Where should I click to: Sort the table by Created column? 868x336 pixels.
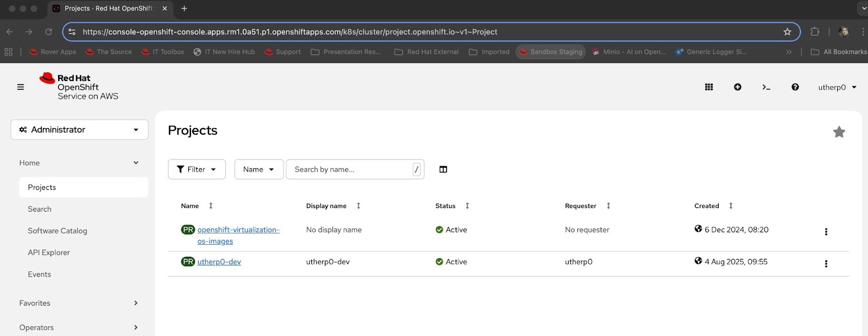[707, 206]
